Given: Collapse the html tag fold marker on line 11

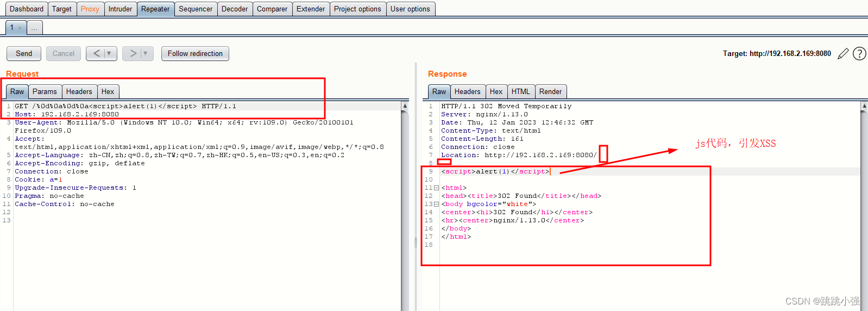Looking at the screenshot, I should 436,188.
